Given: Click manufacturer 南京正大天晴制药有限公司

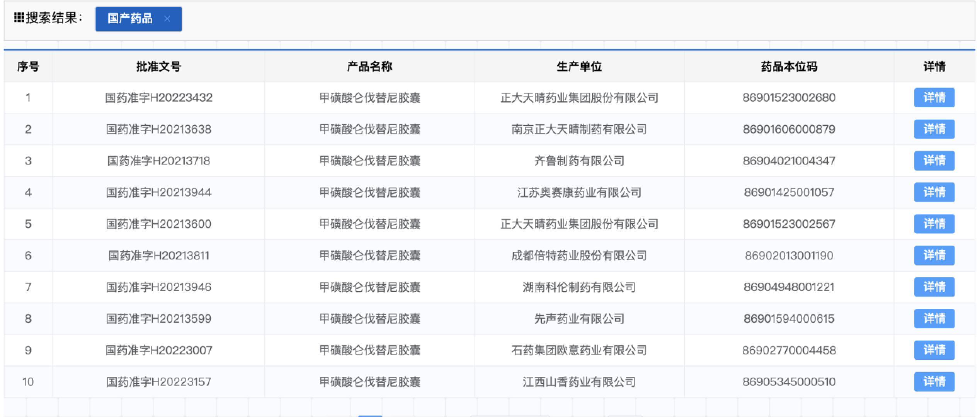Looking at the screenshot, I should tap(579, 129).
